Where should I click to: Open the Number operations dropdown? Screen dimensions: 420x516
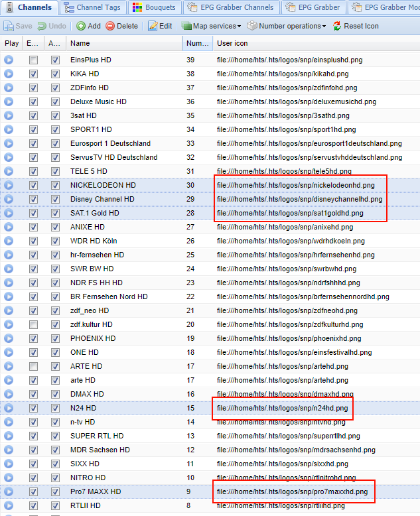[287, 26]
